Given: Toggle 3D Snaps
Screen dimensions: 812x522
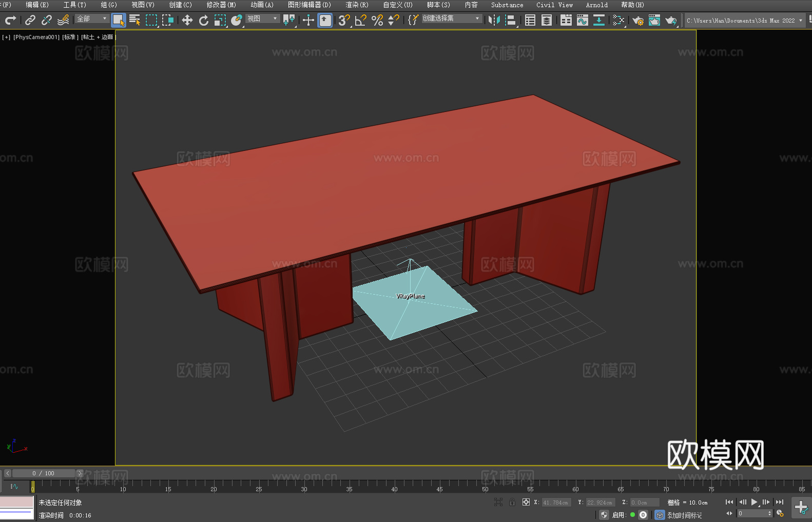Looking at the screenshot, I should pyautogui.click(x=344, y=20).
